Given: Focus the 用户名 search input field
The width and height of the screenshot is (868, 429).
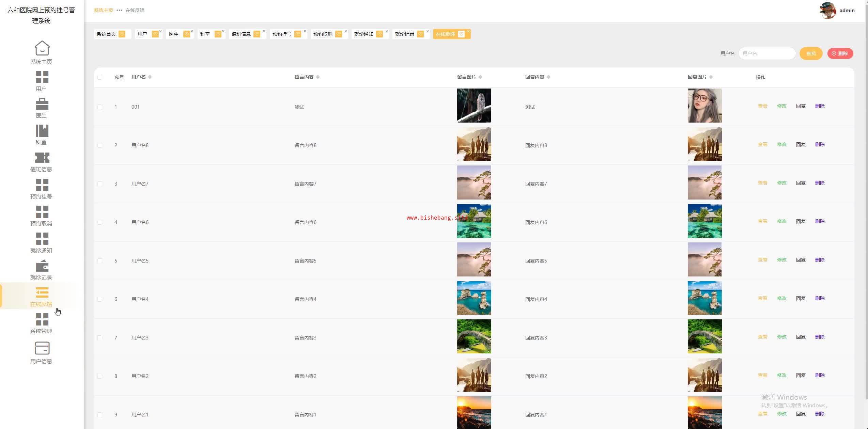Looking at the screenshot, I should click(x=766, y=53).
